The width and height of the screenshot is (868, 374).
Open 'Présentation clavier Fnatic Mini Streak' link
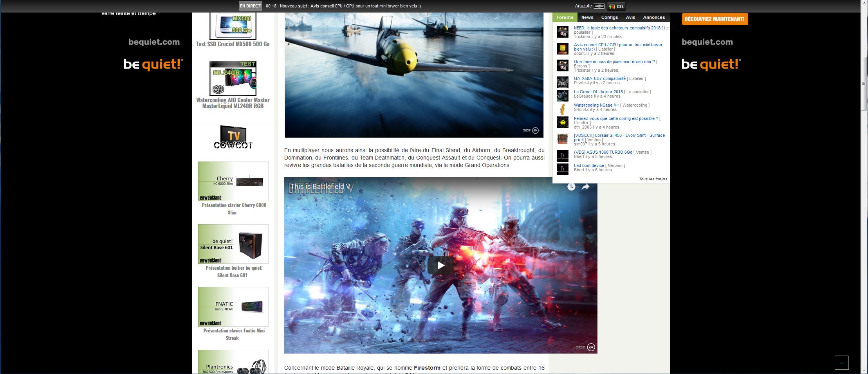tap(234, 334)
